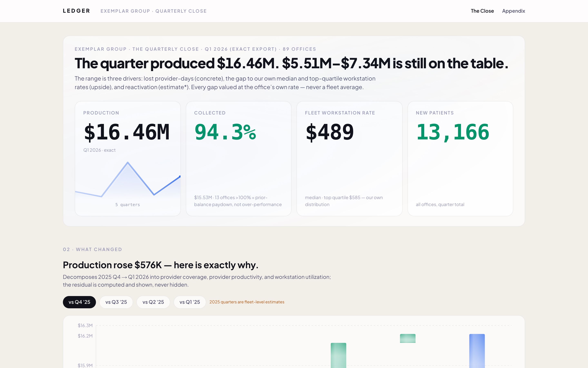Click the 'EXEMPLAR GROUP · QUARTERLY CLOSE' header text
This screenshot has width=588, height=368.
[154, 11]
